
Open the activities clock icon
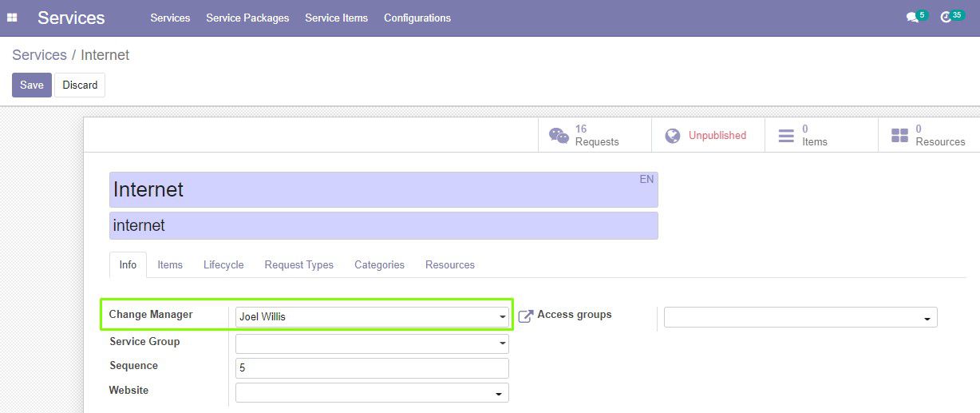pyautogui.click(x=946, y=18)
